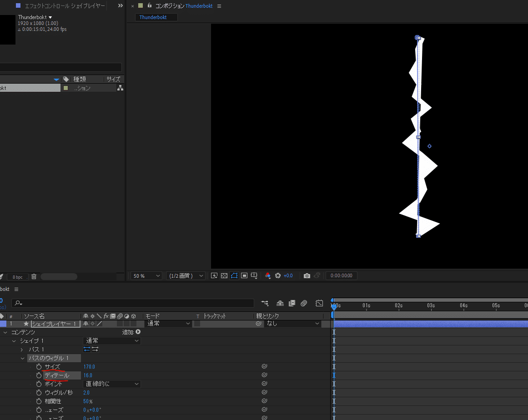The width and height of the screenshot is (528, 420).
Task: Click the fast previews icon
Action: 214,276
